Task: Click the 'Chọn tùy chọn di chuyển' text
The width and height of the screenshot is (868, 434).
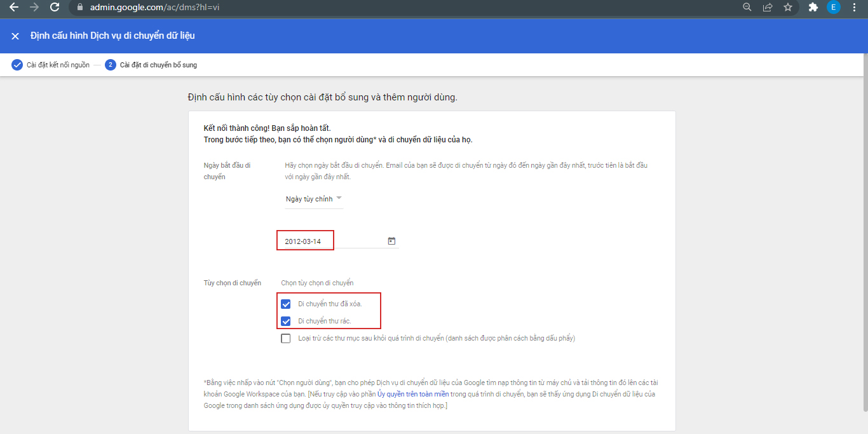Action: [x=317, y=283]
